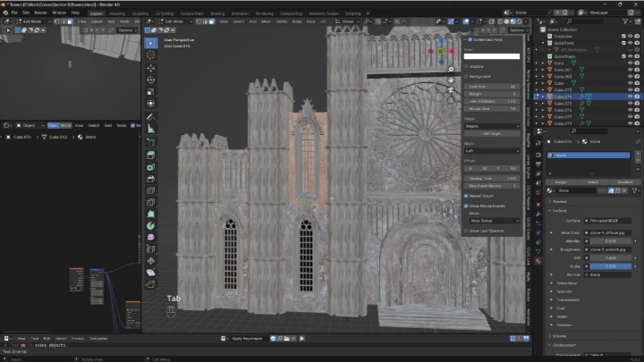Open the Origin Region dropdown

click(492, 126)
